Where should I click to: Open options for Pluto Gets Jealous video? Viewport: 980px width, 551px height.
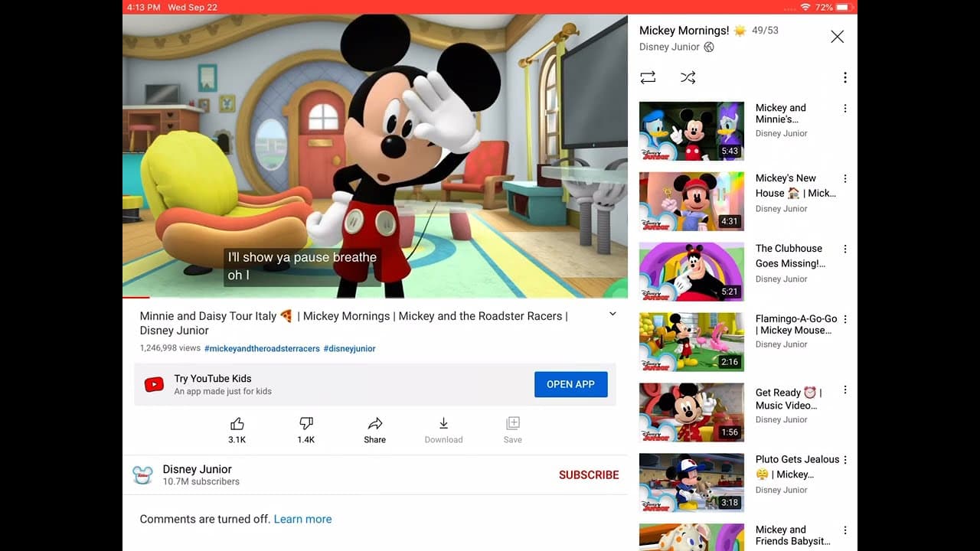[845, 460]
